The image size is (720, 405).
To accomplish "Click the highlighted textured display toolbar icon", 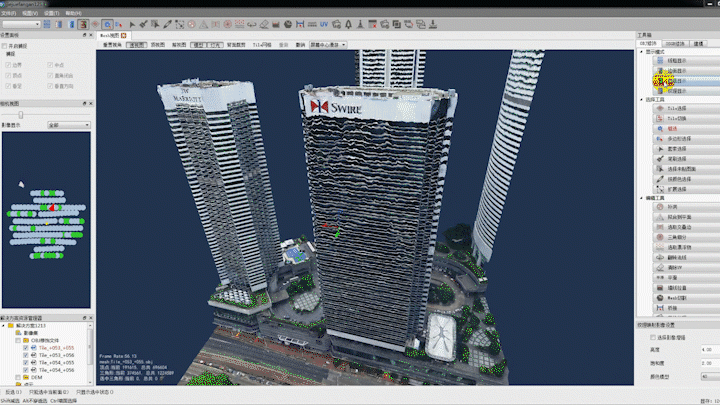I will pos(83,24).
